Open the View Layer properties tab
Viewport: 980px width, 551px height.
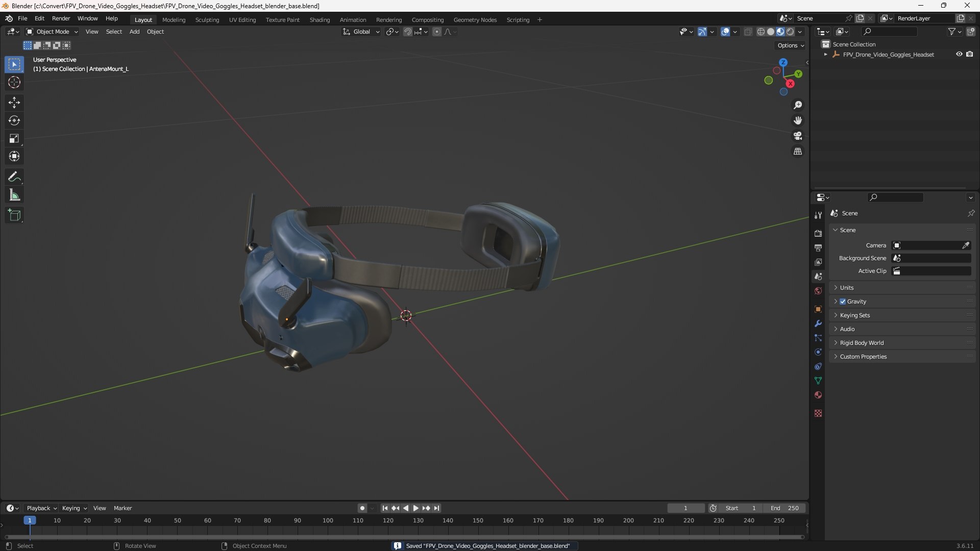818,262
